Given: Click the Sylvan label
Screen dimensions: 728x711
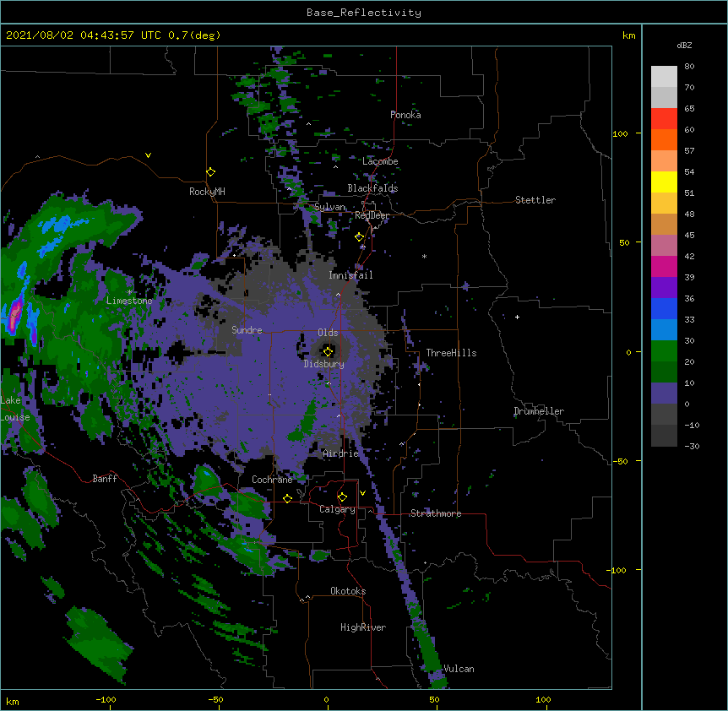Looking at the screenshot, I should [x=329, y=207].
